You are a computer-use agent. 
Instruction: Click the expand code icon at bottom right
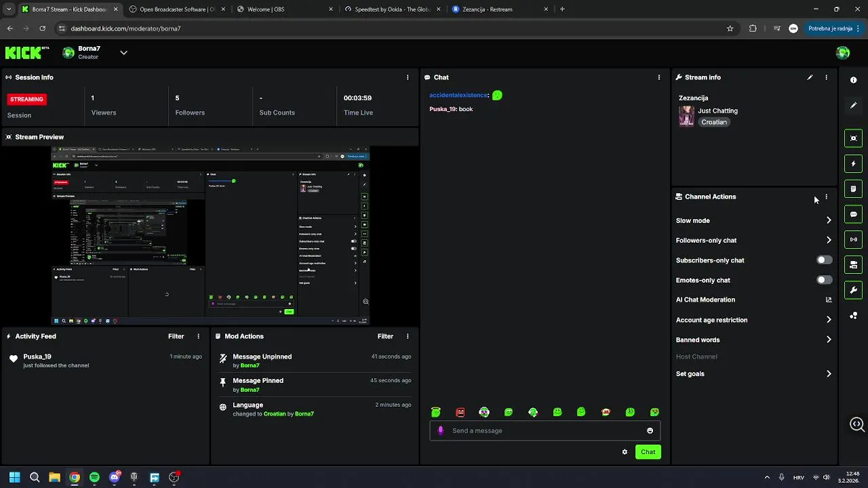857,424
